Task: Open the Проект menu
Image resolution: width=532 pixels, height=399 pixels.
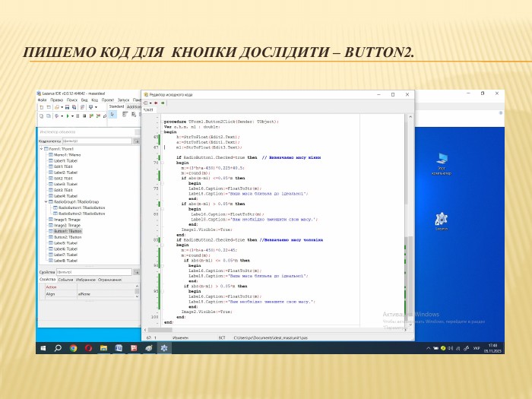Action: (x=108, y=100)
